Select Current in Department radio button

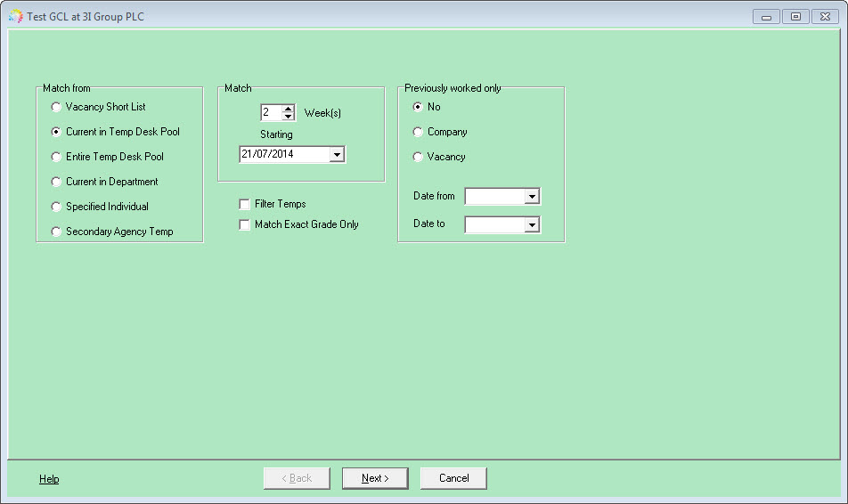click(x=56, y=182)
